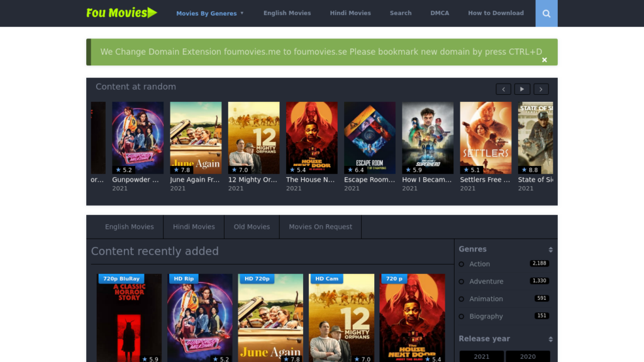
Task: Click the 8.8 star rating on State of Siege
Action: [530, 170]
